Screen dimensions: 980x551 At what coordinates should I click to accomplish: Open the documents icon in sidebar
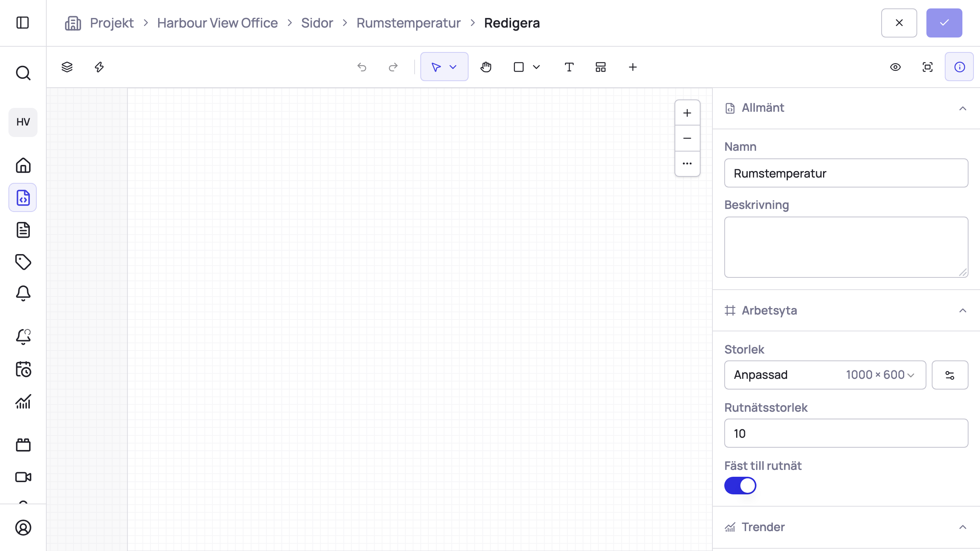[23, 230]
